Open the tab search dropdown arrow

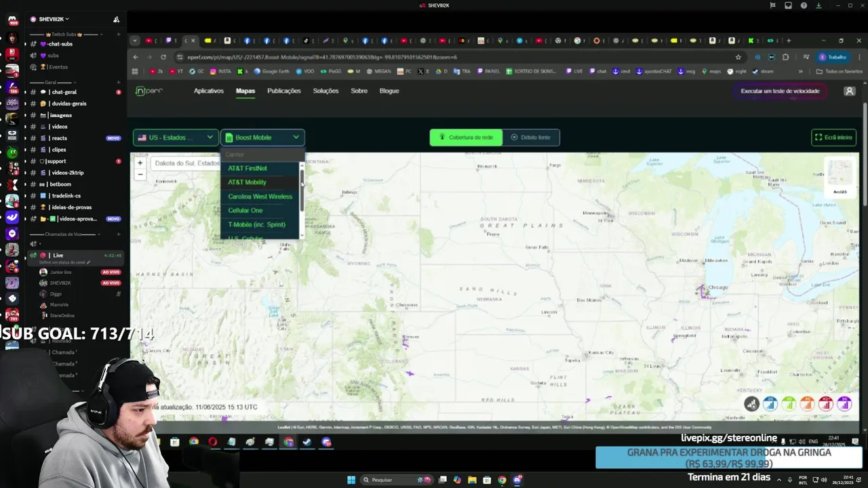tap(135, 41)
